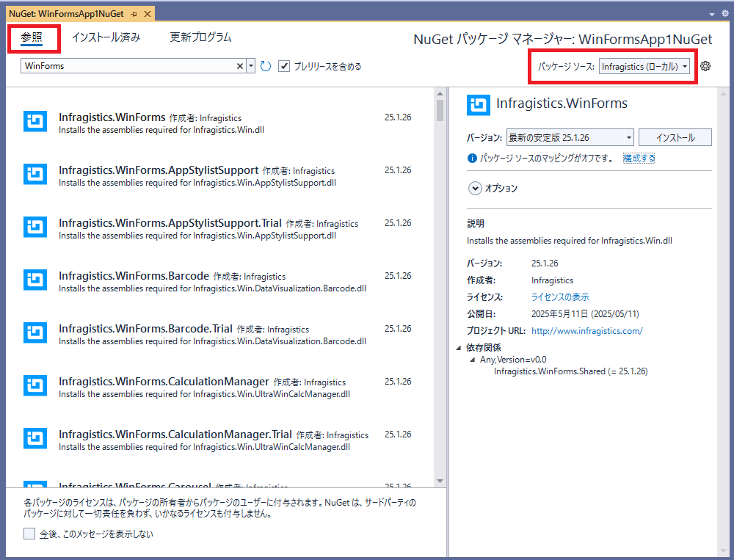Viewport: 734px width, 560px height.
Task: Click the Infragistics.WinForms.Shared dependency entry
Action: coord(570,371)
